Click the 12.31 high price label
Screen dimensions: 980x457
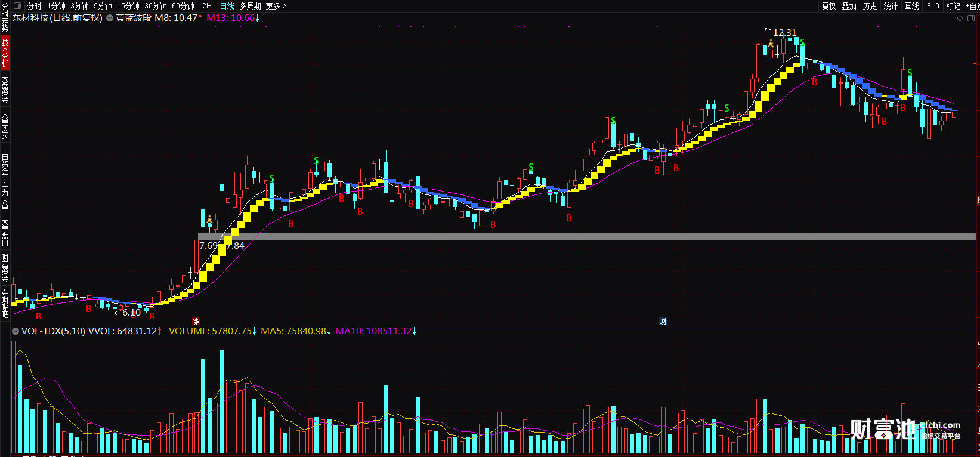[784, 33]
